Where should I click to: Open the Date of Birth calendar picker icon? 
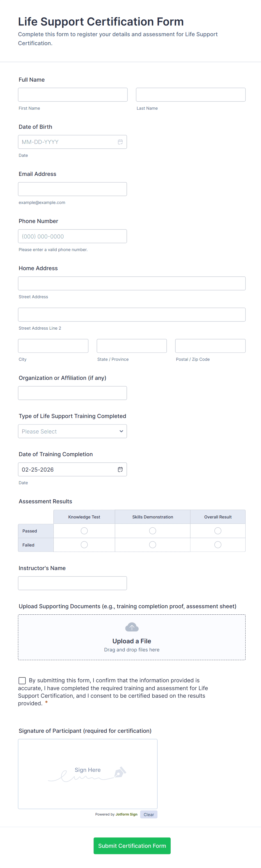[120, 142]
